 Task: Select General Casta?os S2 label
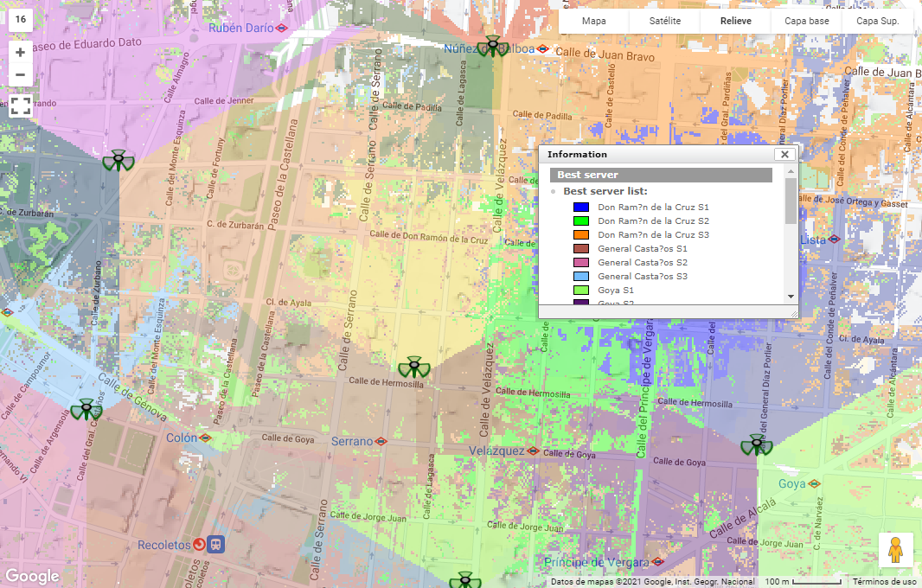(642, 262)
